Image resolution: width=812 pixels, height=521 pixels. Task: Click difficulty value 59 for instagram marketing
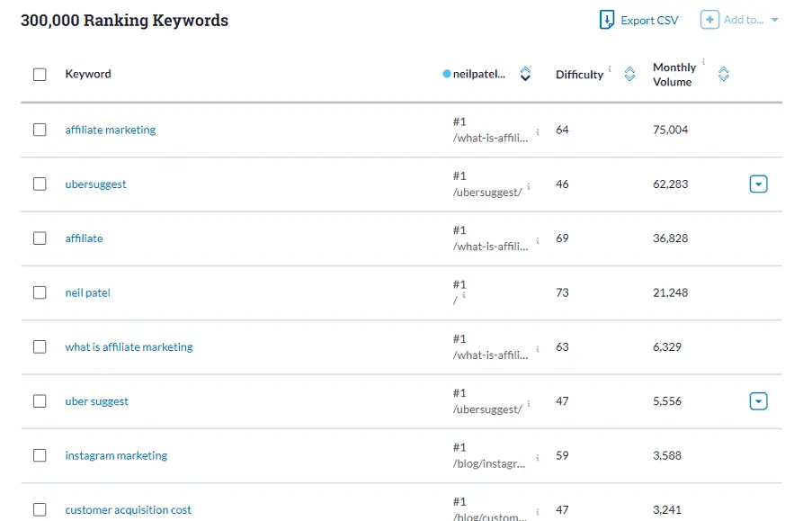[562, 455]
